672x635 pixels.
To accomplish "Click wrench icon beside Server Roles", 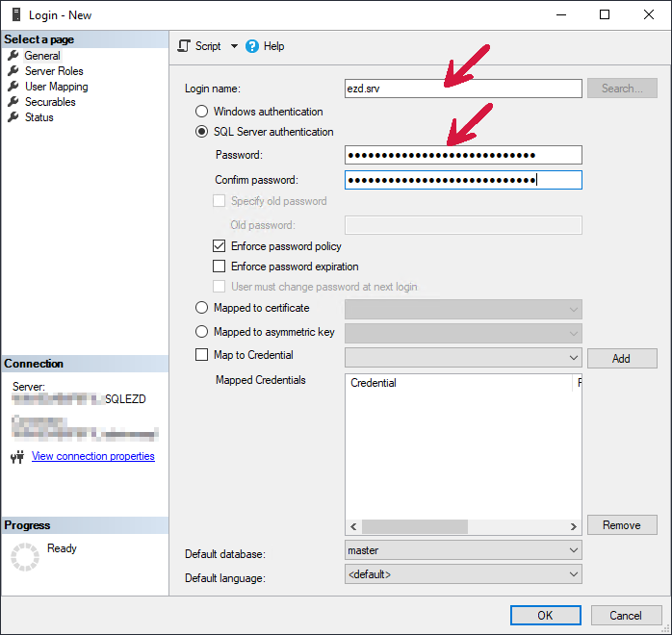I will tap(13, 71).
